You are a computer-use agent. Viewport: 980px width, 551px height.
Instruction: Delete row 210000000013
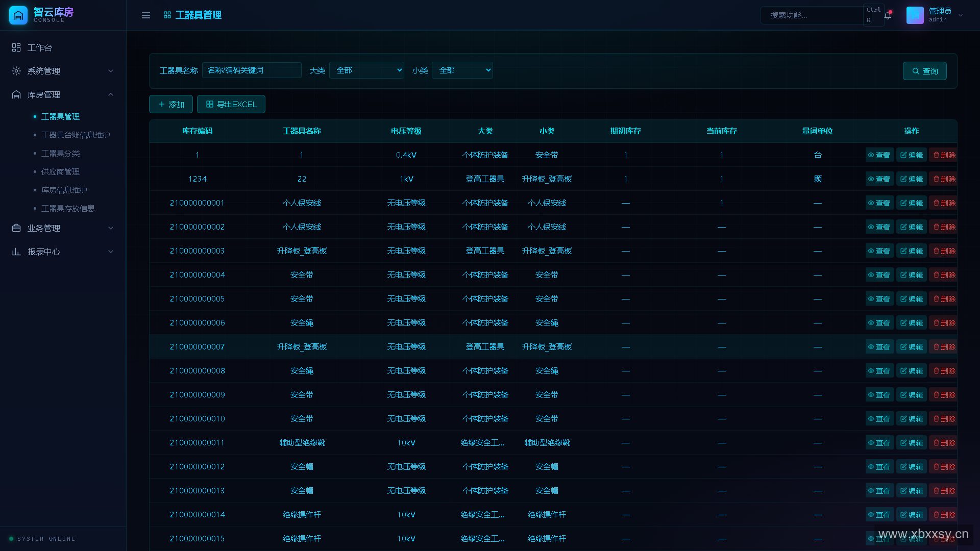coord(944,491)
